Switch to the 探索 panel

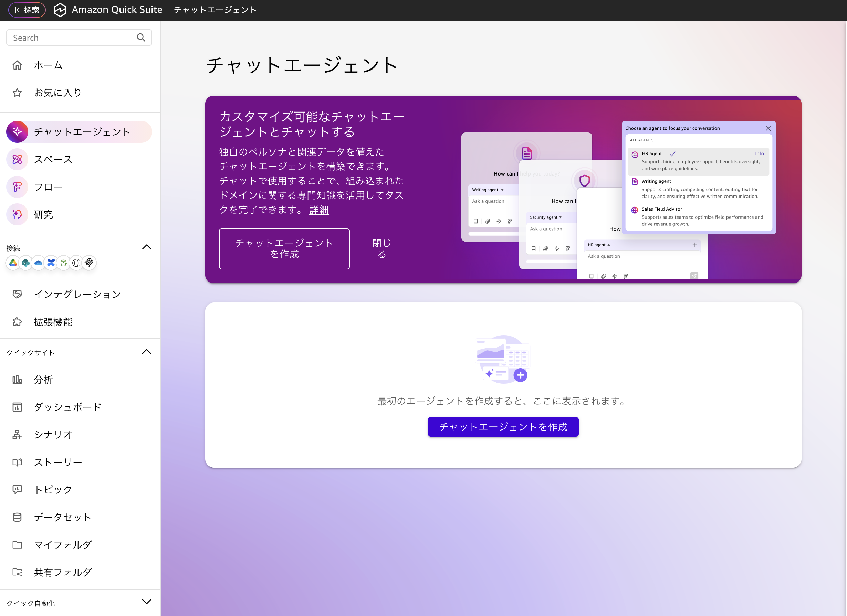point(27,10)
